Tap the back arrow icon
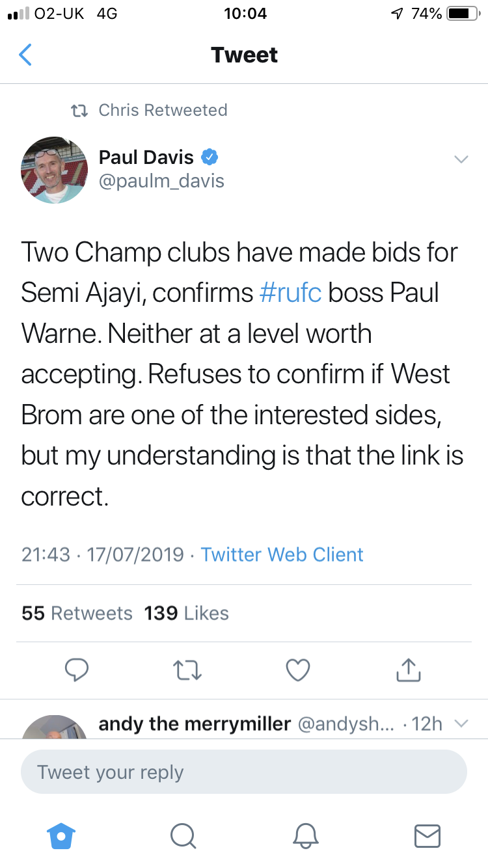The width and height of the screenshot is (488, 868). (x=25, y=55)
